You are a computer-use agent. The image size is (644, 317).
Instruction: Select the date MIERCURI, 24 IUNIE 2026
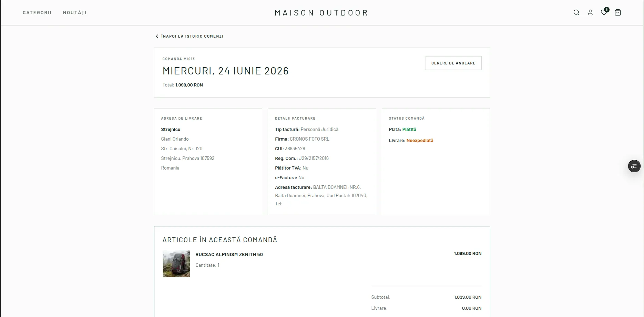tap(226, 71)
